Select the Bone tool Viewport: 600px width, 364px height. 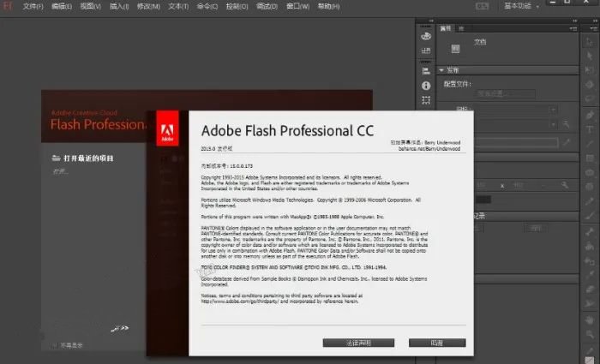coord(590,231)
